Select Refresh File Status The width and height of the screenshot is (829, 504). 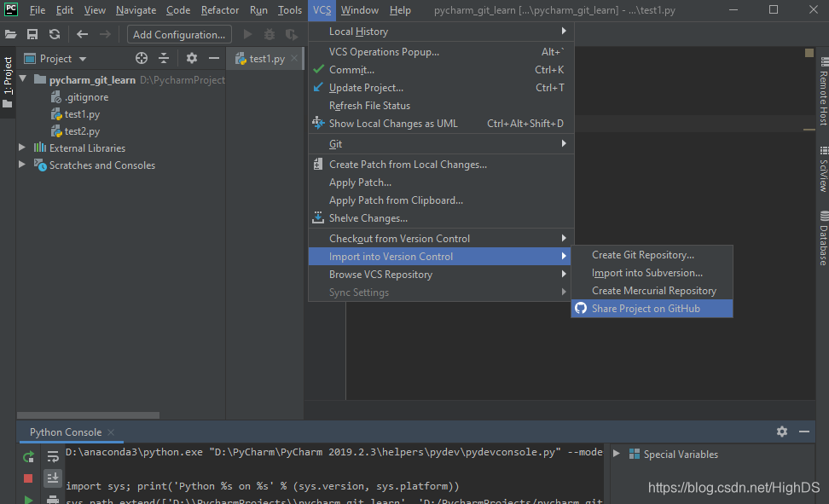coord(441,106)
